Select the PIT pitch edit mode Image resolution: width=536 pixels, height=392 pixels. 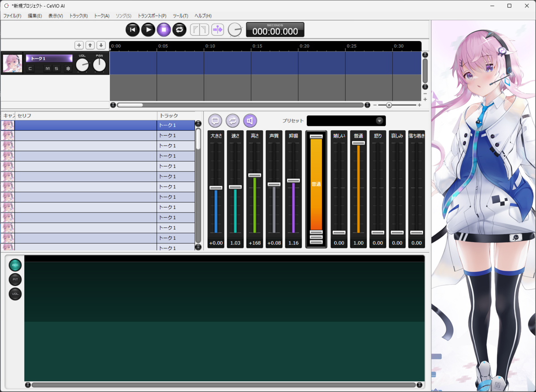[15, 279]
